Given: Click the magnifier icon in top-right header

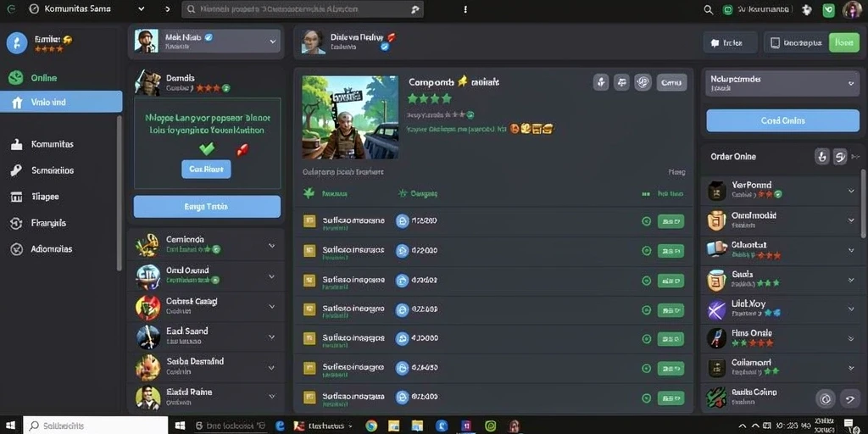Looking at the screenshot, I should 708,9.
